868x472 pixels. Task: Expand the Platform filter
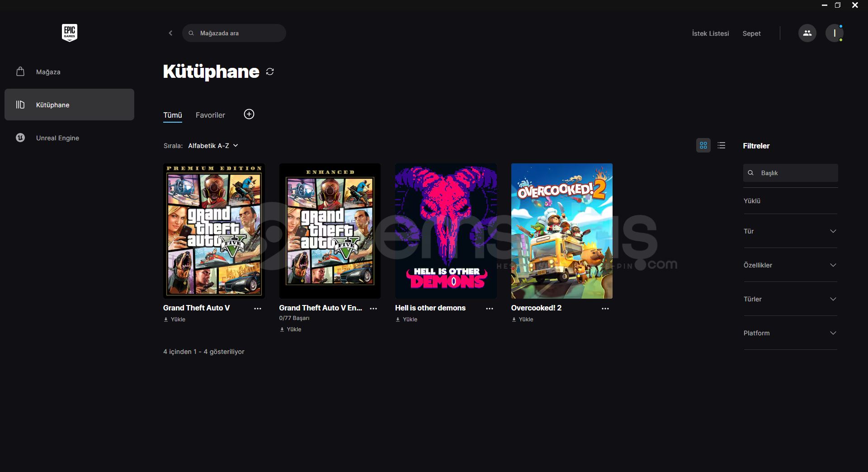(791, 333)
